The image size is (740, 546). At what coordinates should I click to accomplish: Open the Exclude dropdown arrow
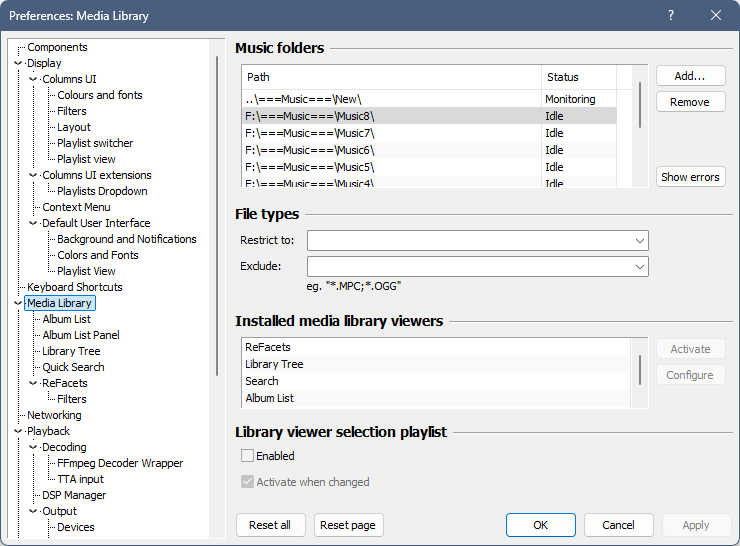pyautogui.click(x=639, y=266)
